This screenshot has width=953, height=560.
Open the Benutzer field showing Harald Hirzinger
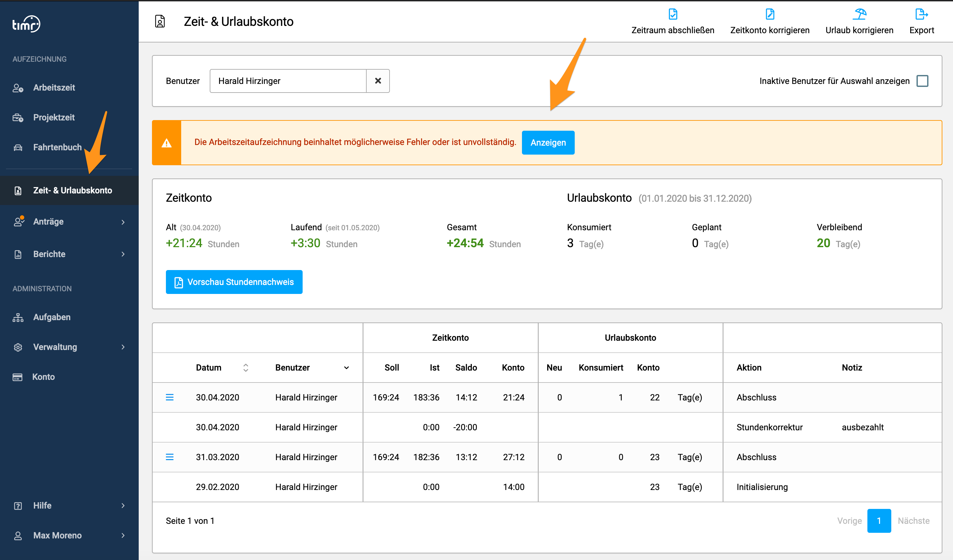(288, 81)
